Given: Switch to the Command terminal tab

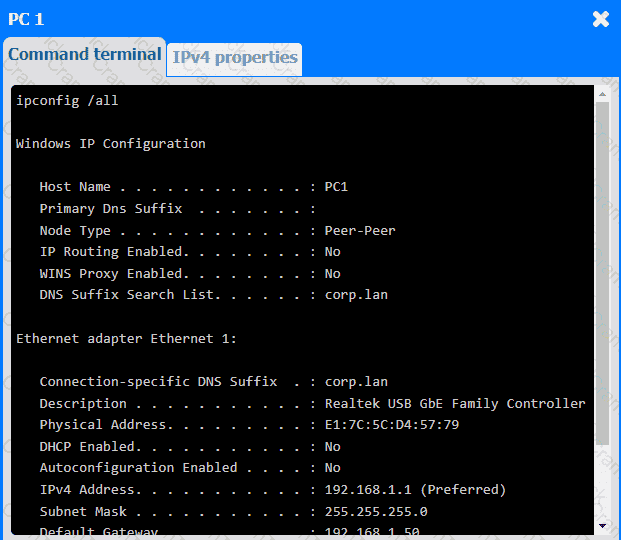Looking at the screenshot, I should coord(84,55).
